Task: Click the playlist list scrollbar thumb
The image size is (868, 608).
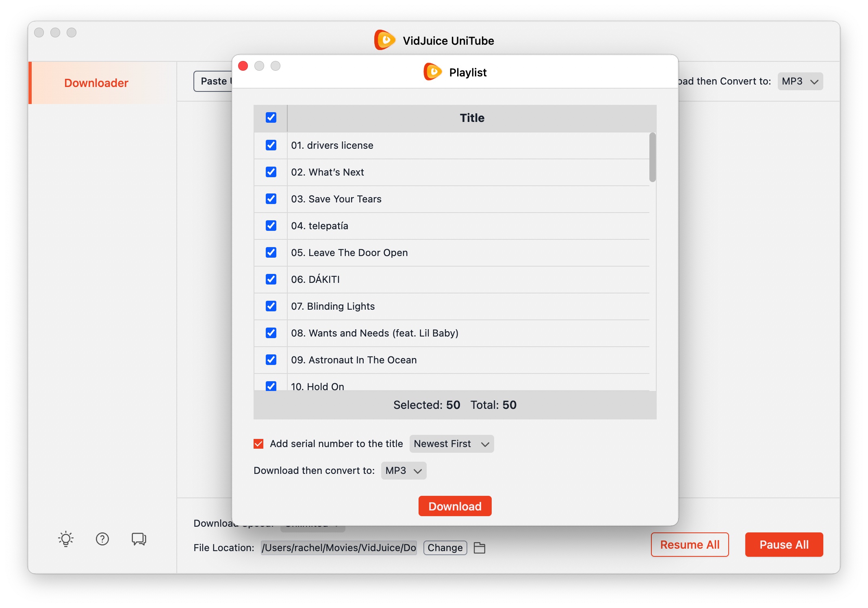Action: coord(653,157)
